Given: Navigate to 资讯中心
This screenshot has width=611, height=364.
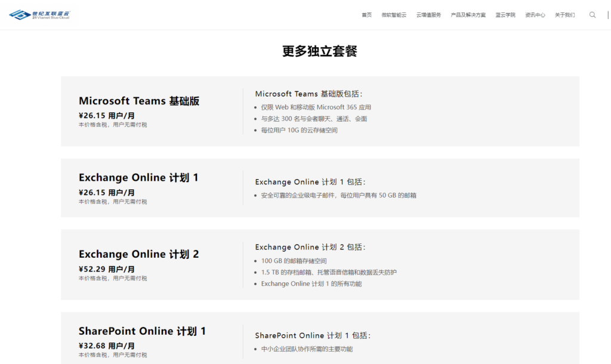Looking at the screenshot, I should pos(535,15).
